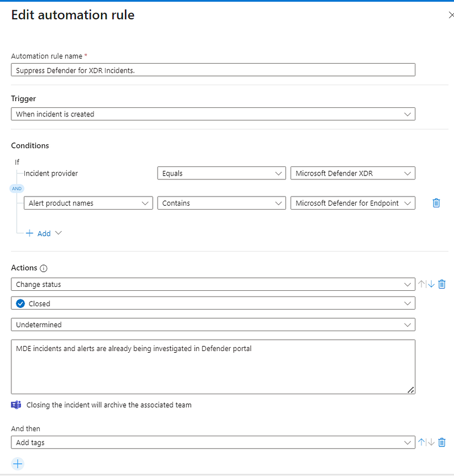Expand the Undetermined classification dropdown
The height and width of the screenshot is (476, 454).
[213, 324]
